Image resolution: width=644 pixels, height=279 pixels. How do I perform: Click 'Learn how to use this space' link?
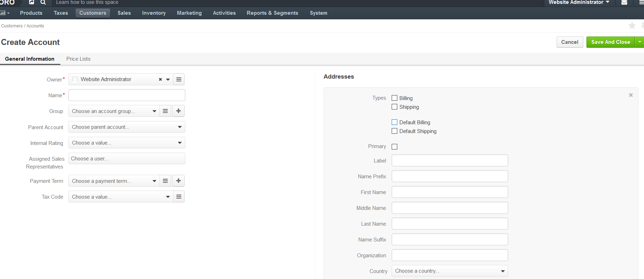tap(87, 2)
